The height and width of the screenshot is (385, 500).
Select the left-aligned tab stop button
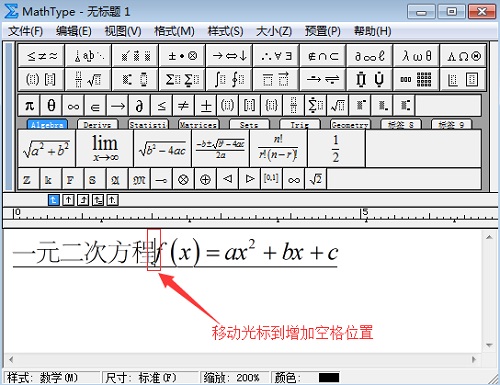[54, 200]
